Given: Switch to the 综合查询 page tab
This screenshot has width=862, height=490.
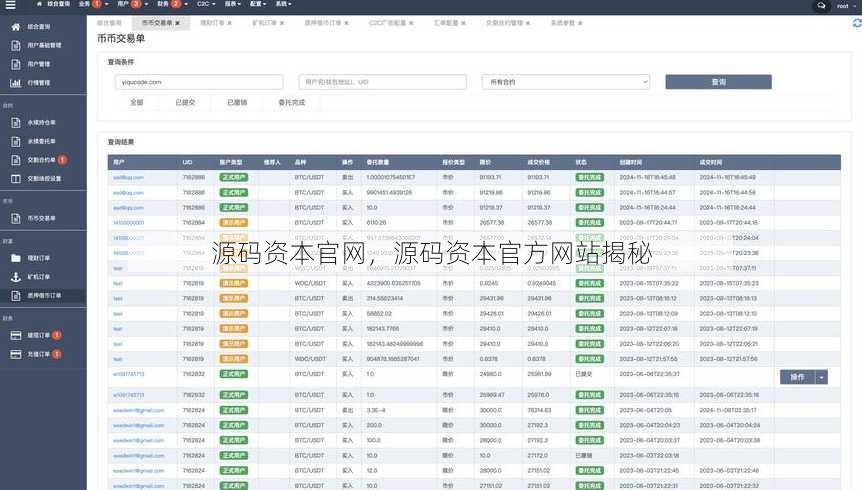Looking at the screenshot, I should point(109,23).
